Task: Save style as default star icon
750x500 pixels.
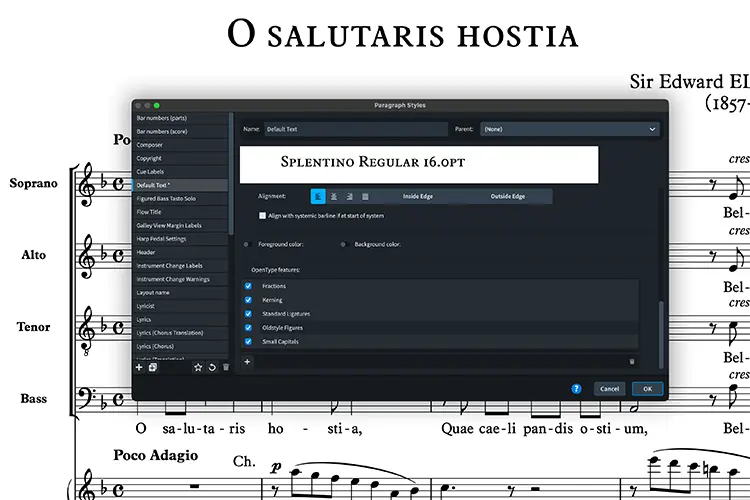Action: (198, 367)
